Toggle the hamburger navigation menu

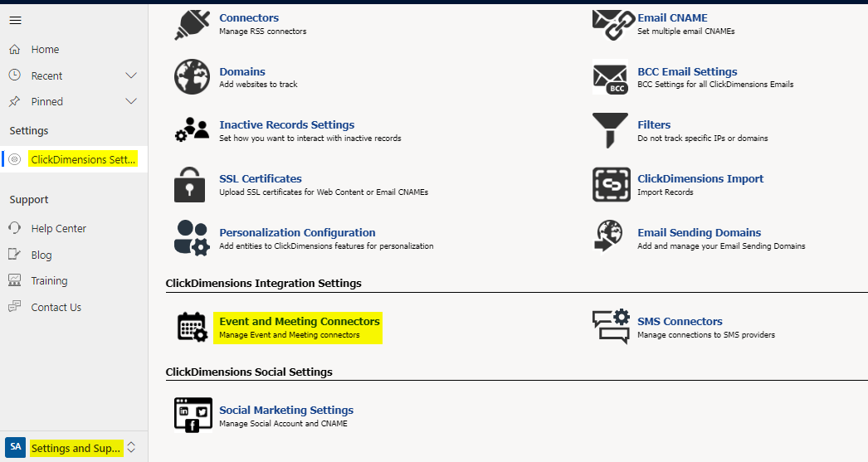tap(16, 21)
